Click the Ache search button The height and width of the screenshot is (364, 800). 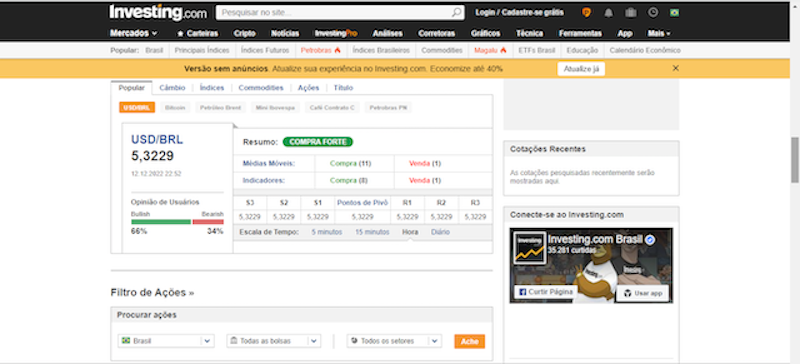click(469, 341)
